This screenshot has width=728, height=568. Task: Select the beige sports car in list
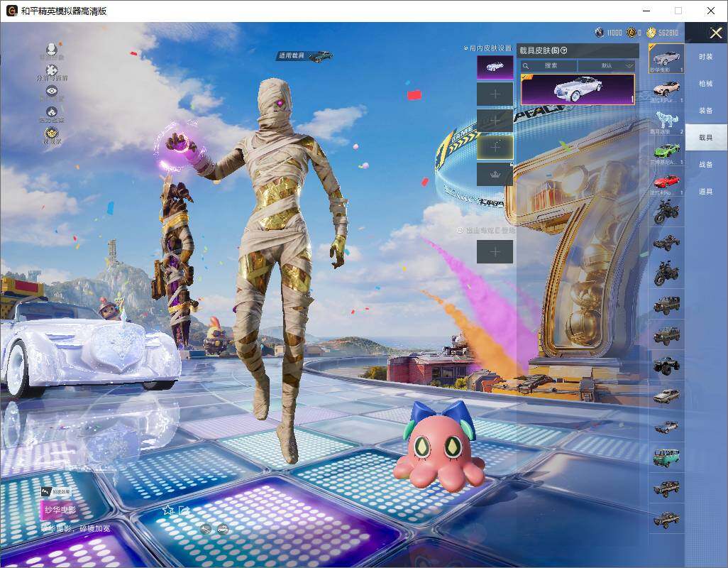666,89
